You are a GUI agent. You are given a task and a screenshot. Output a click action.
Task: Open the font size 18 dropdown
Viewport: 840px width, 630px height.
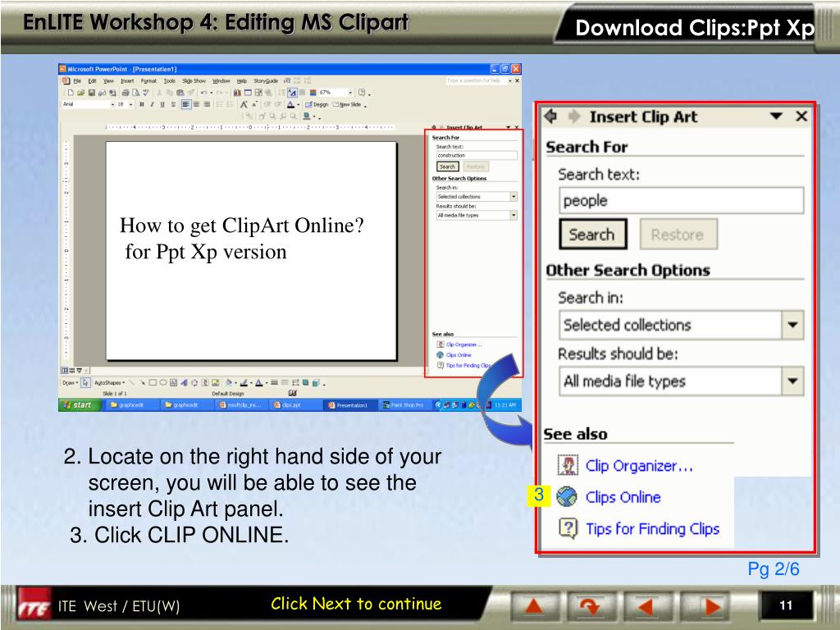coord(130,104)
